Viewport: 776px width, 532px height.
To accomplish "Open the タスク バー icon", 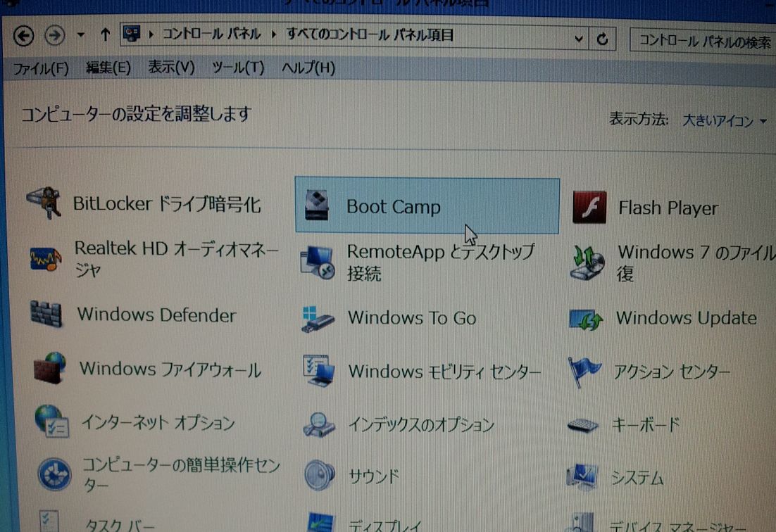I will tap(51, 521).
